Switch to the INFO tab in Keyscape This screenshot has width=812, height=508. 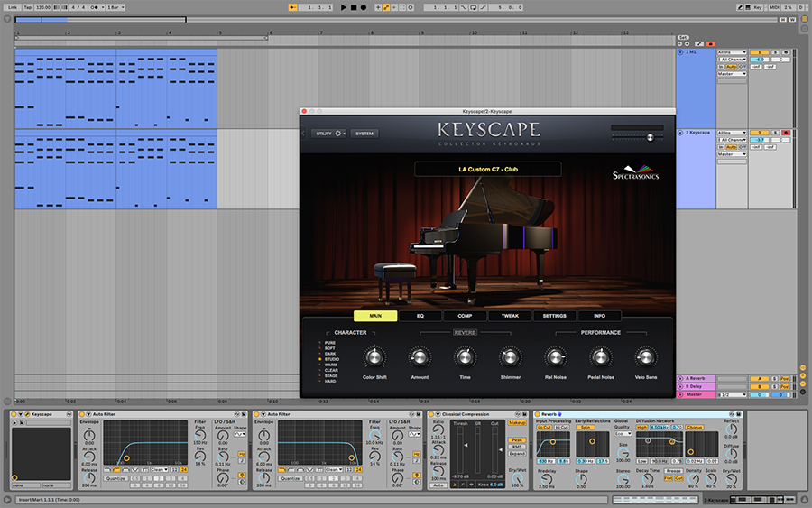(x=599, y=316)
